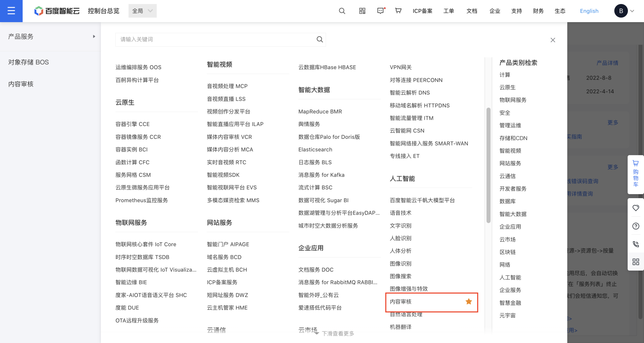
Task: Open 消息服务 for Kafka
Action: tap(321, 175)
